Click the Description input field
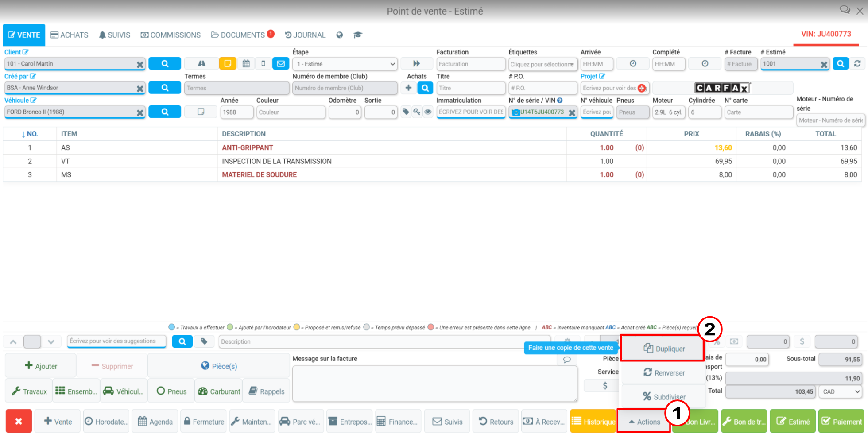This screenshot has height=438, width=868. (x=384, y=341)
